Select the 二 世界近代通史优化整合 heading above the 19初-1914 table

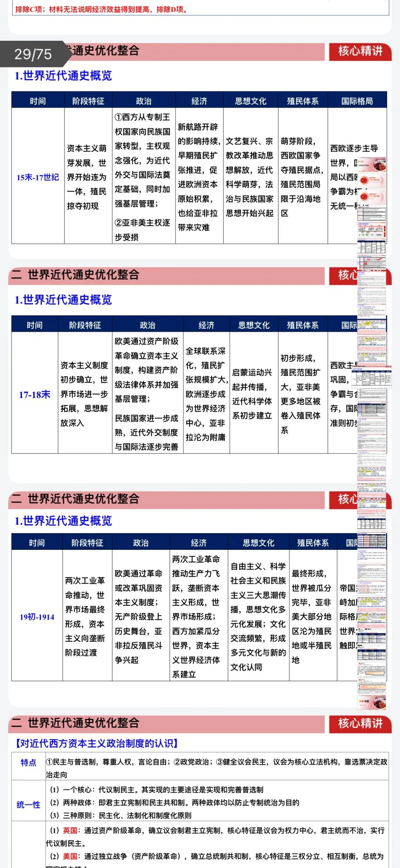(x=75, y=499)
